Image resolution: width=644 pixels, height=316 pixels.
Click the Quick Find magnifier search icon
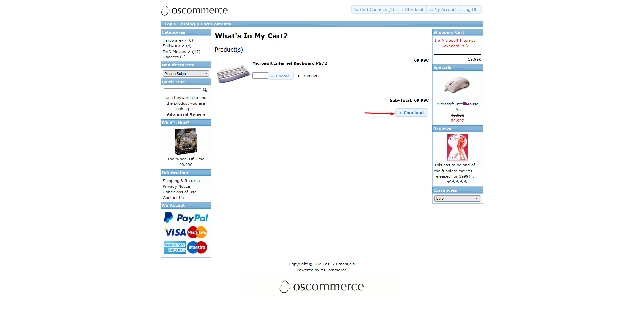coord(205,90)
